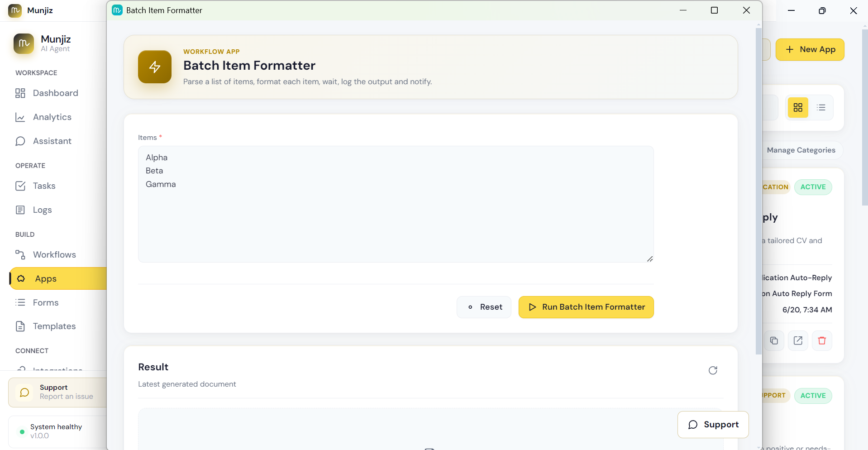Image resolution: width=868 pixels, height=450 pixels.
Task: Click the dialog's vertical scrollbar
Action: (758, 191)
